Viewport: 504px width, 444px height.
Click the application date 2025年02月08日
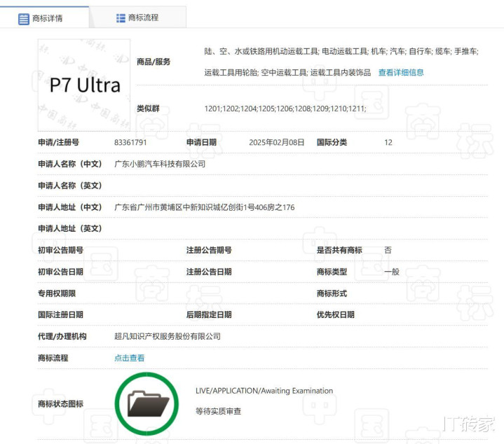pos(277,142)
